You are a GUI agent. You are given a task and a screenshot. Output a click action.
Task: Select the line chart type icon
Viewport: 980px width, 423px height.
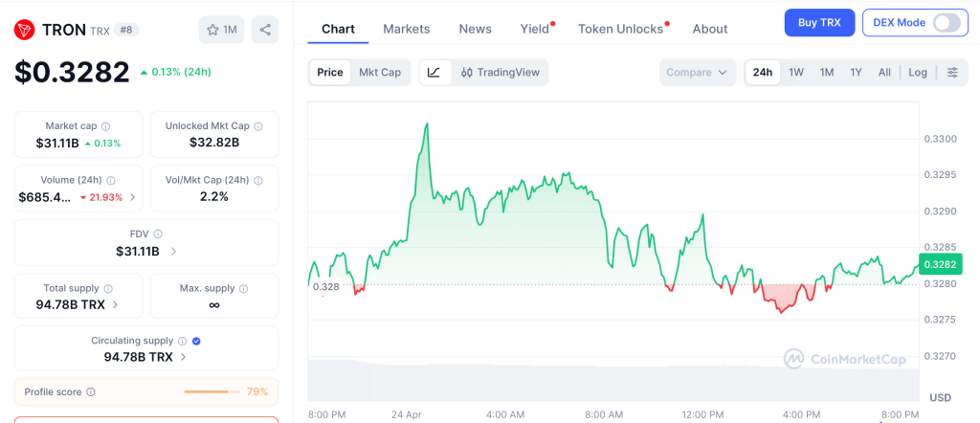click(x=434, y=72)
